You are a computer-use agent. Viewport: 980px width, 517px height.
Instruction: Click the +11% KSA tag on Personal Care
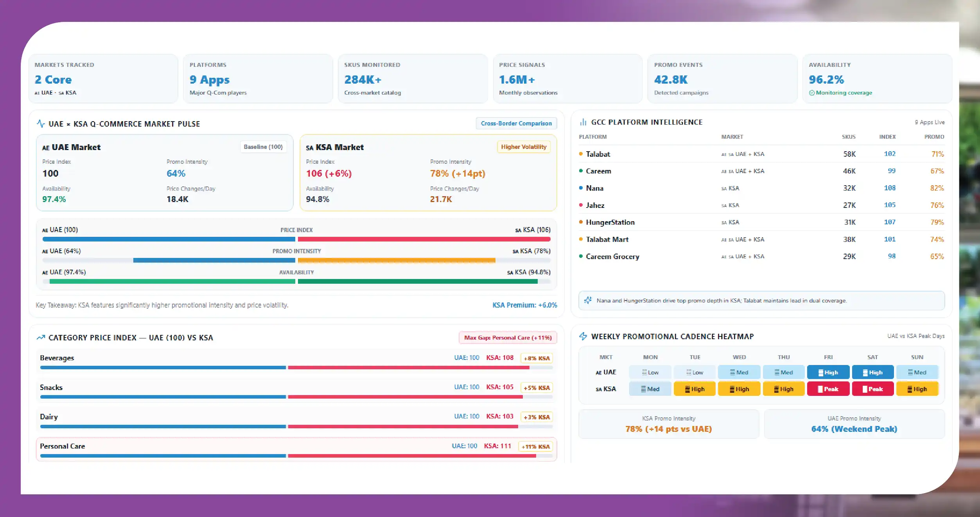535,446
